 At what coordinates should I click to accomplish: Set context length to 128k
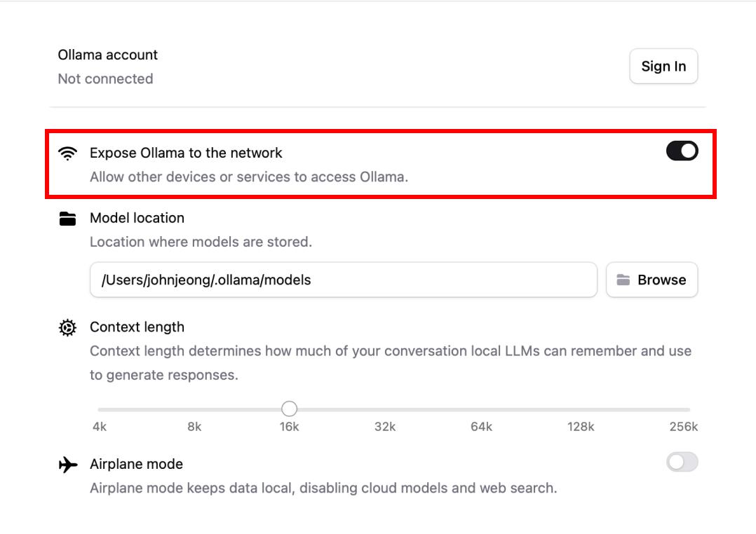pyautogui.click(x=579, y=409)
